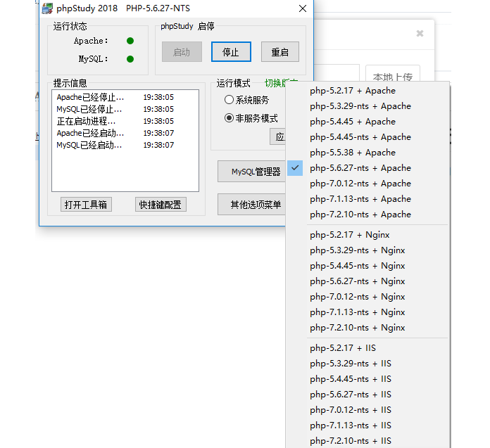This screenshot has height=448, width=490.
Task: Choose php-5.2.17 + IIS
Action: point(367,348)
